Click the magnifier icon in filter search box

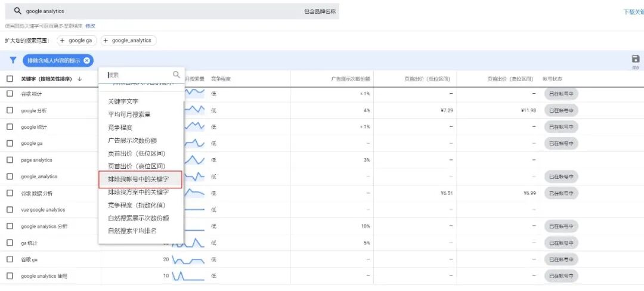pyautogui.click(x=177, y=75)
